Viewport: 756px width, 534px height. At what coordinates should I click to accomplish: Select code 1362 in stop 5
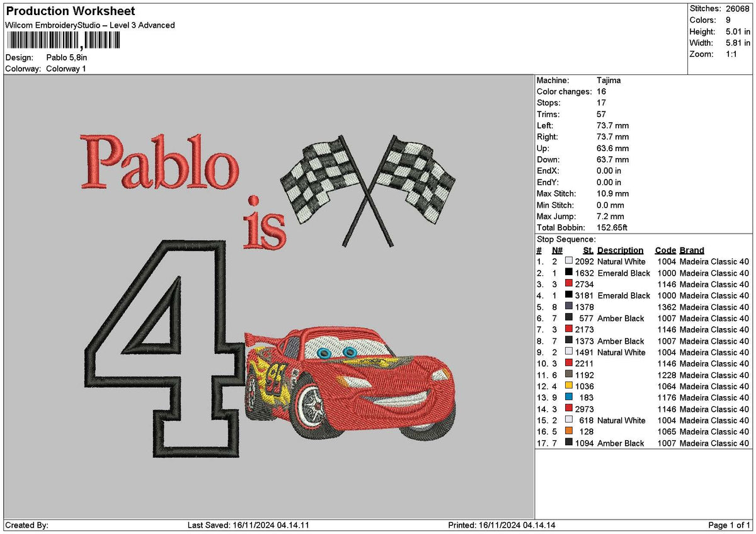pos(667,307)
